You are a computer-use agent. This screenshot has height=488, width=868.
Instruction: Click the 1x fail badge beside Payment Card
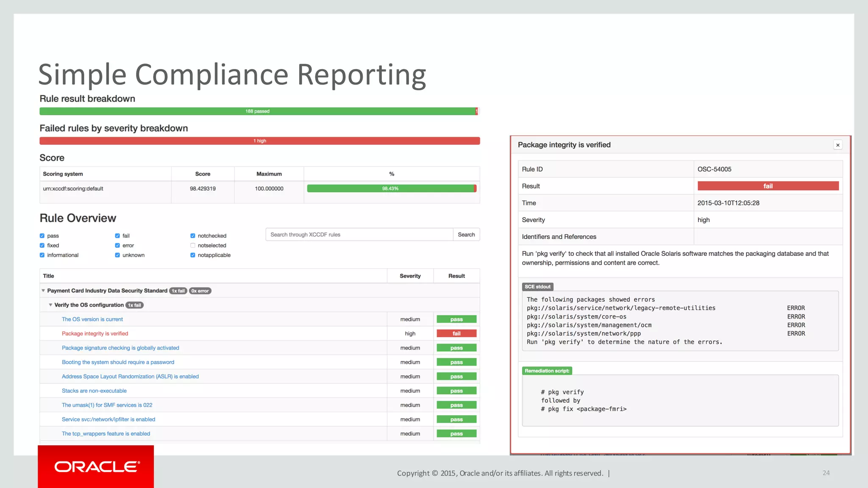coord(178,291)
